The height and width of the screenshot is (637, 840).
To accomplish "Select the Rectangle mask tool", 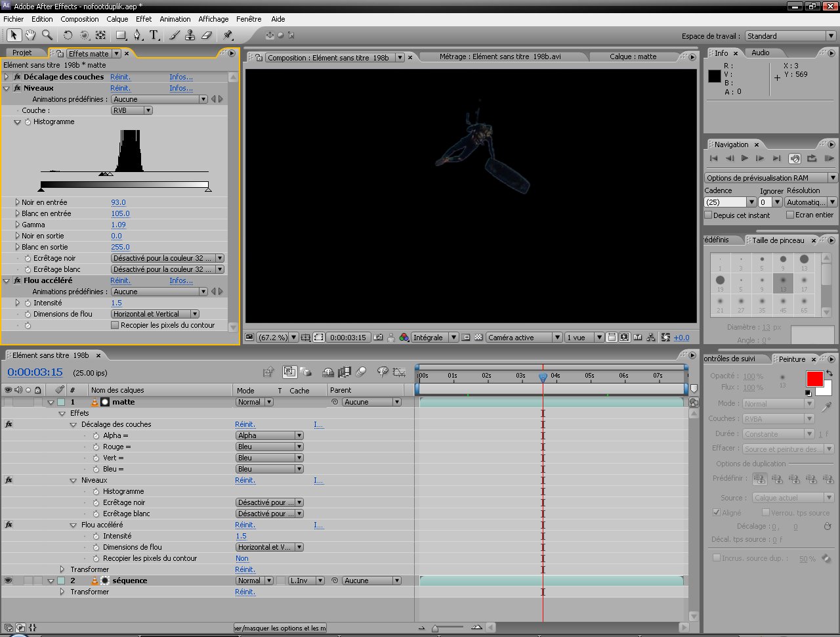I will click(121, 35).
